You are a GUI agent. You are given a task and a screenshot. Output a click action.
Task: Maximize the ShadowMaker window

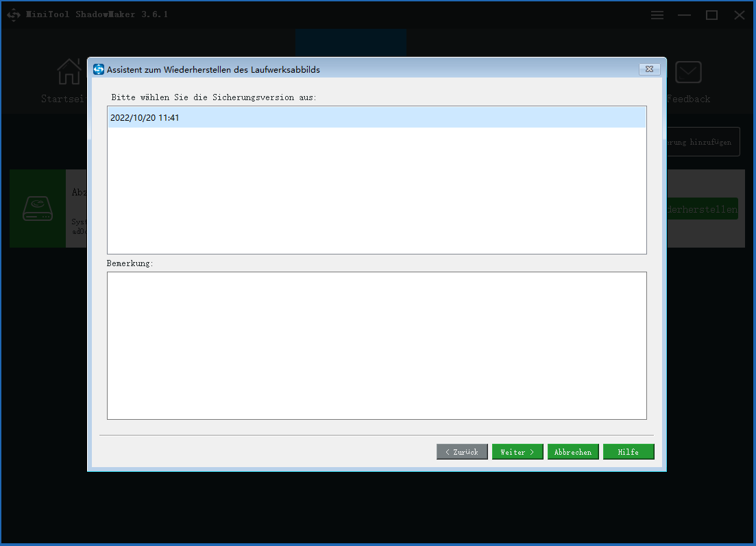(711, 15)
